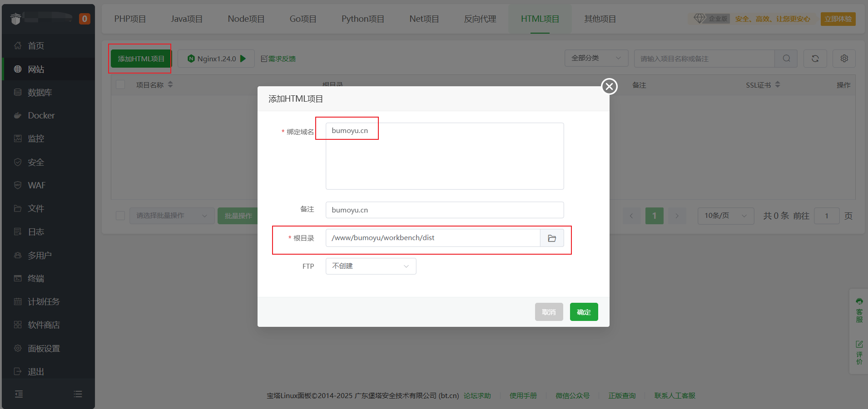868x409 pixels.
Task: Click the 退出 logout icon
Action: [18, 371]
